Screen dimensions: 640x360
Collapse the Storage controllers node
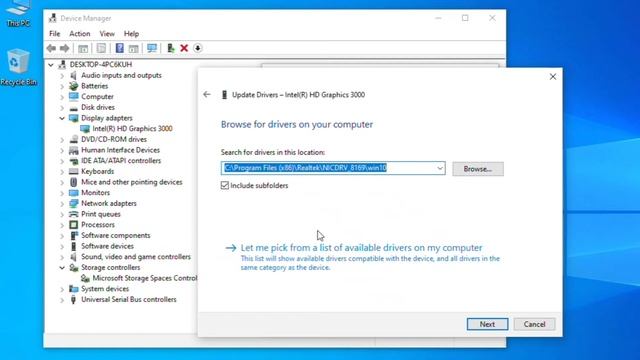tap(62, 268)
